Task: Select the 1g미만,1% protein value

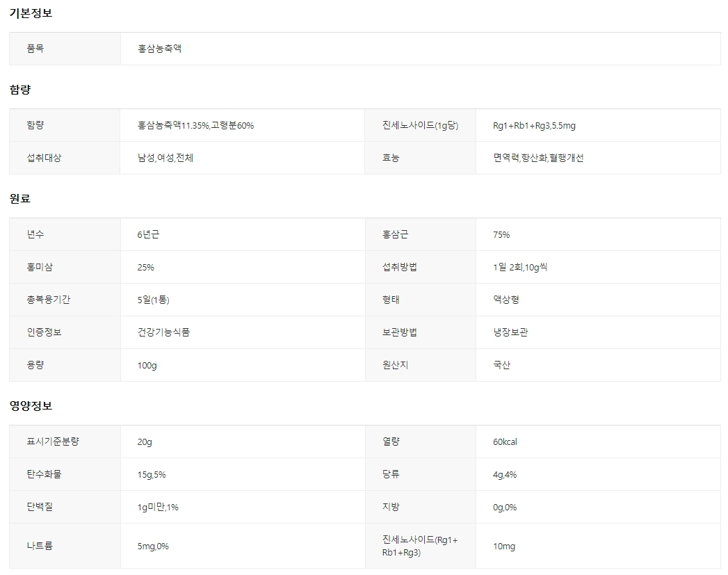Action: point(158,507)
